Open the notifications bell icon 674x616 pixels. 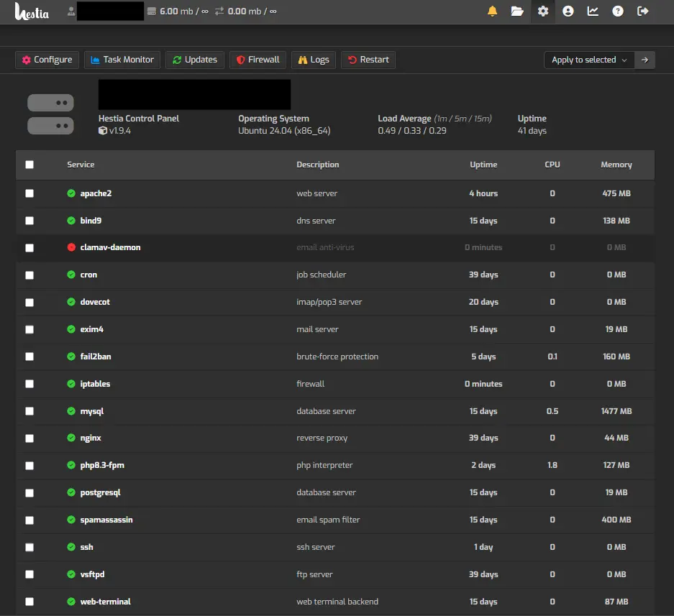tap(493, 12)
